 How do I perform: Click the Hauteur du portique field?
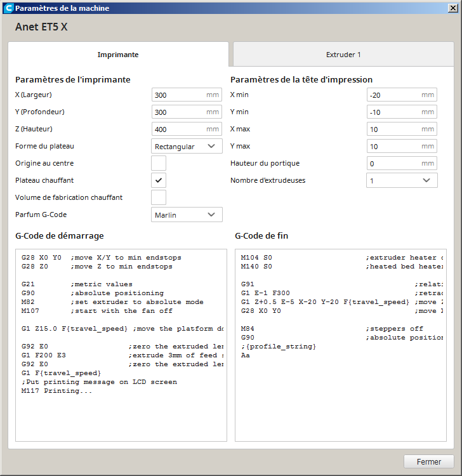(x=402, y=163)
